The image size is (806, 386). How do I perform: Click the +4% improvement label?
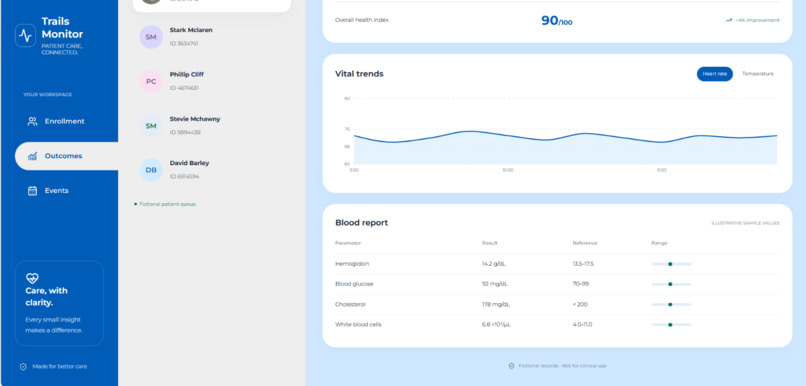(757, 21)
